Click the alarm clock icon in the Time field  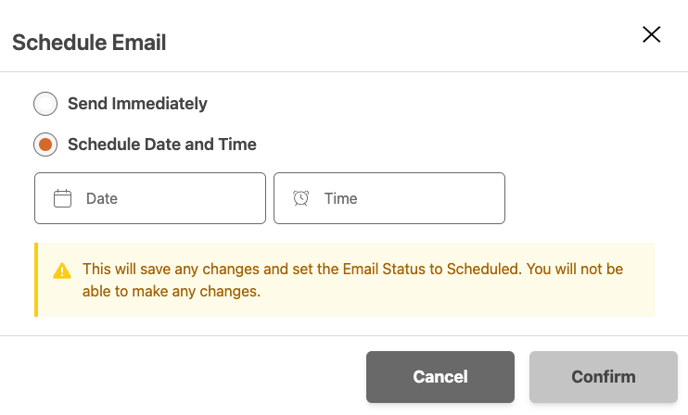click(x=301, y=198)
